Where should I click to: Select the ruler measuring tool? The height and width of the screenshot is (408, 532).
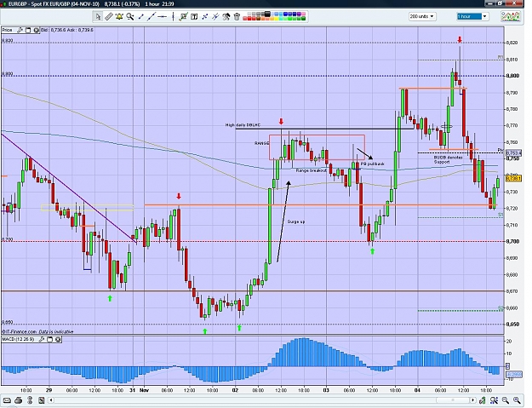[109, 16]
